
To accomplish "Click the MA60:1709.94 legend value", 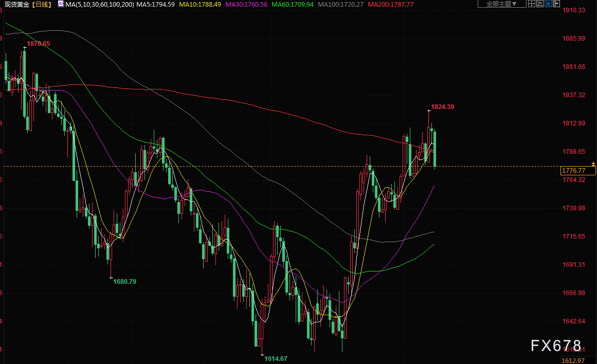I will click(293, 5).
